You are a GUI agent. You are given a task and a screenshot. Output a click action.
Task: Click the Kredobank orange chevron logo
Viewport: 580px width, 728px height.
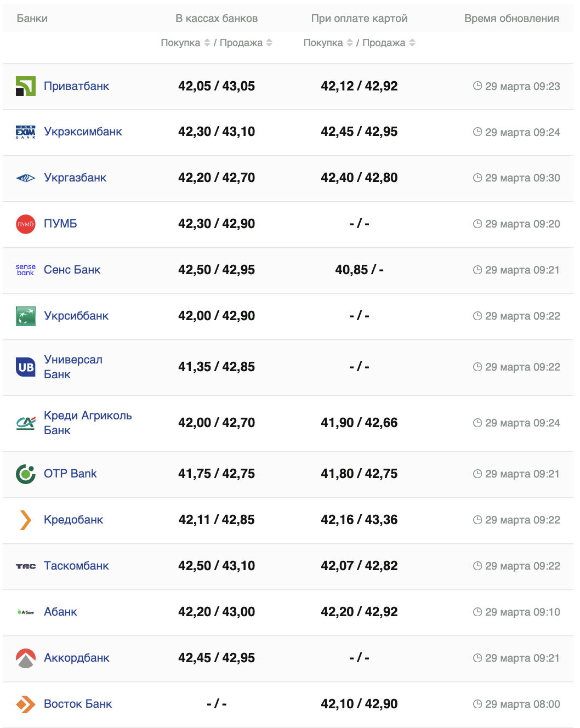click(x=26, y=520)
